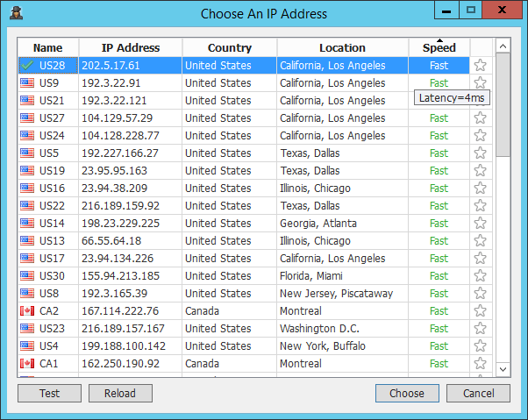Sort list by IP Address column header
Viewport: 528px width, 420px height.
131,47
